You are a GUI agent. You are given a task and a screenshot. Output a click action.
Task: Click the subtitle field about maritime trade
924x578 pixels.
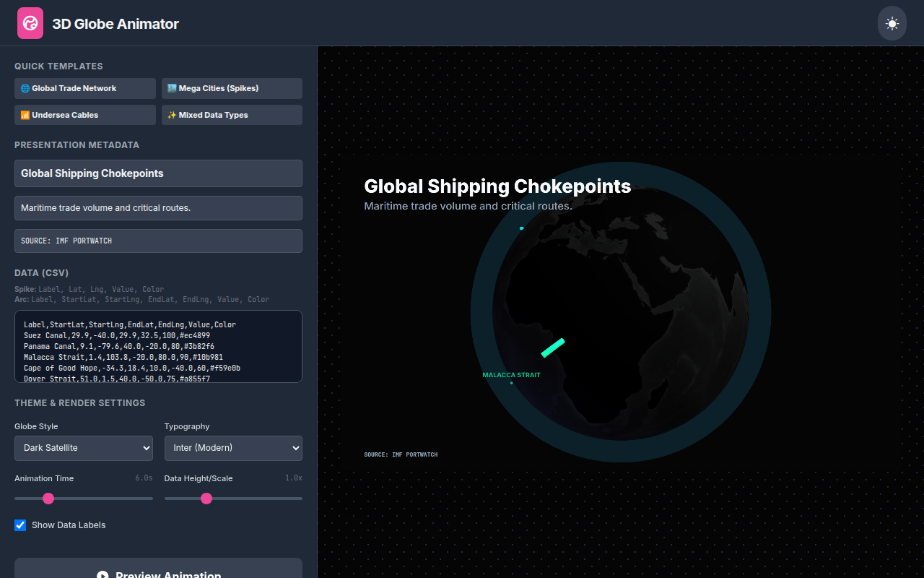(158, 208)
